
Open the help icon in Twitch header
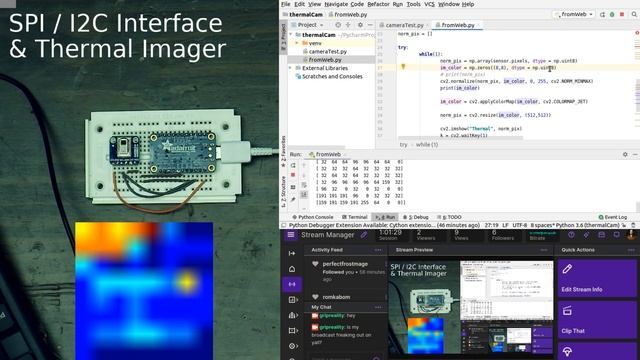[x=571, y=235]
